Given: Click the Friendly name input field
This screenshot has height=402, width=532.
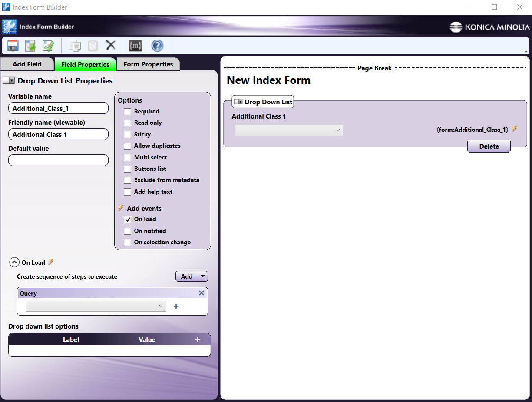Looking at the screenshot, I should [x=58, y=134].
